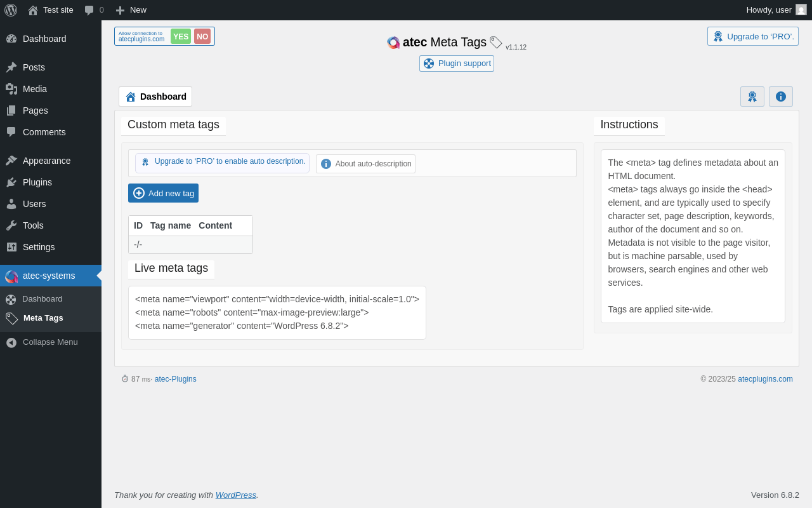Click the WordPress logo icon

[x=11, y=10]
